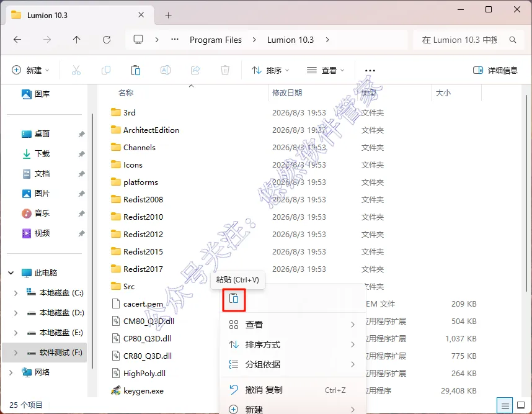Switch to details list view icon
The width and height of the screenshot is (532, 414).
point(505,405)
